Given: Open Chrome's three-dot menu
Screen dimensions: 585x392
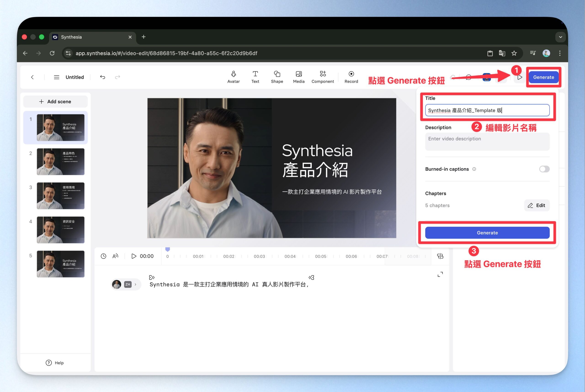Looking at the screenshot, I should coord(559,53).
